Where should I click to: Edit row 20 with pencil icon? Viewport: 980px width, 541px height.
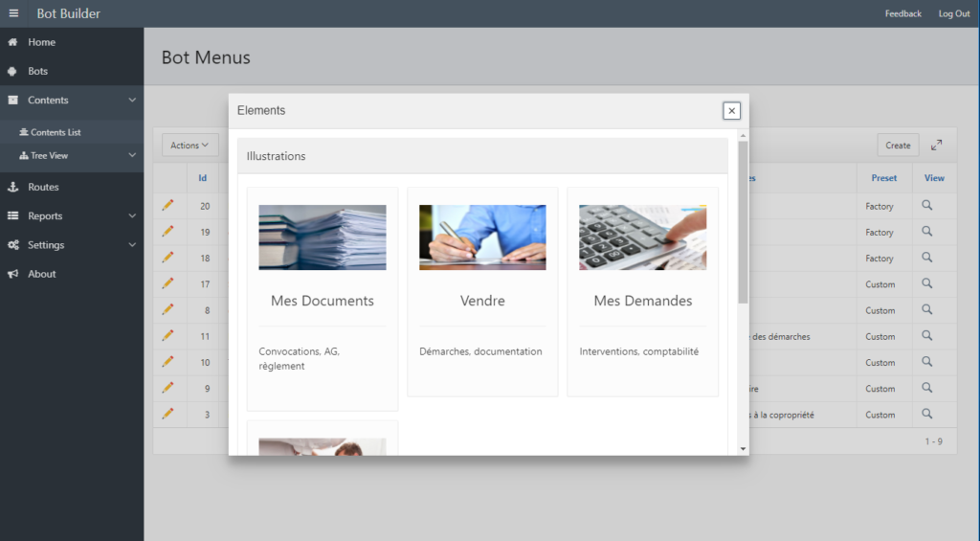167,205
